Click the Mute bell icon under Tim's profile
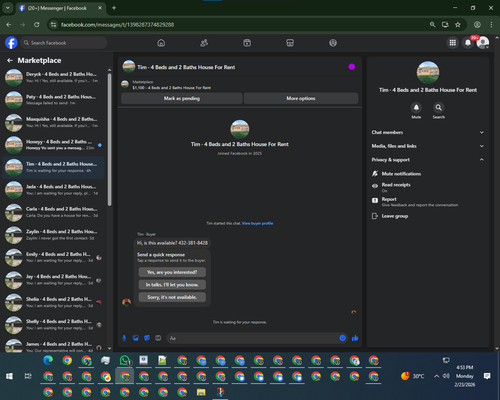This screenshot has height=400, width=500. [x=416, y=107]
